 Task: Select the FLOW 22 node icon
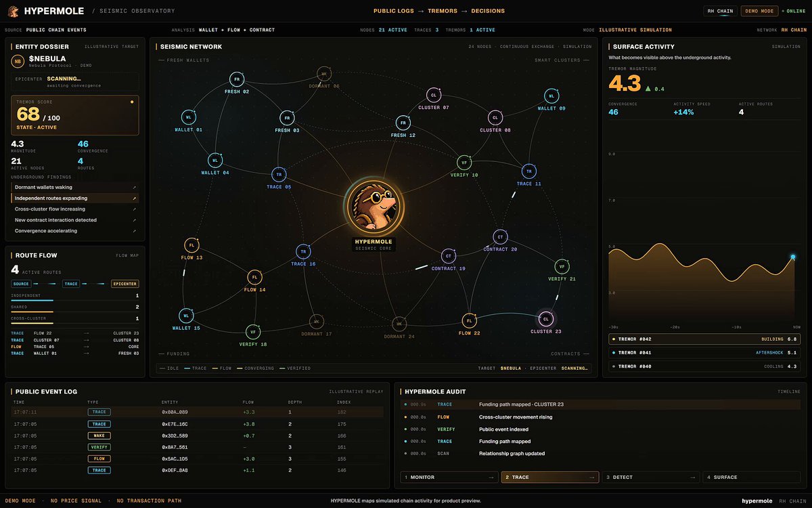pos(469,320)
